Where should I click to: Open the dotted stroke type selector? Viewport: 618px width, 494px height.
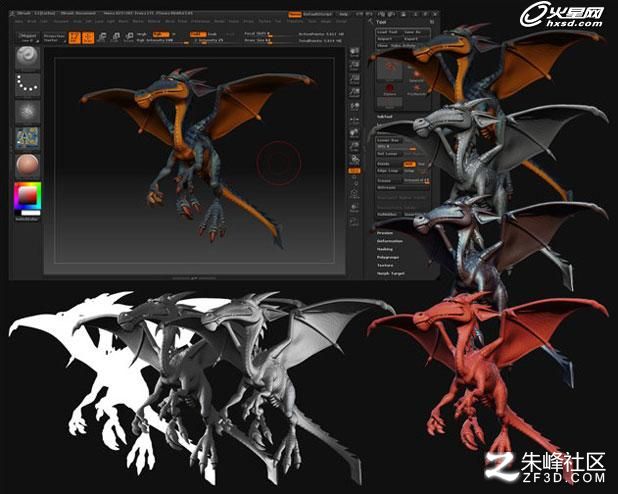point(28,84)
